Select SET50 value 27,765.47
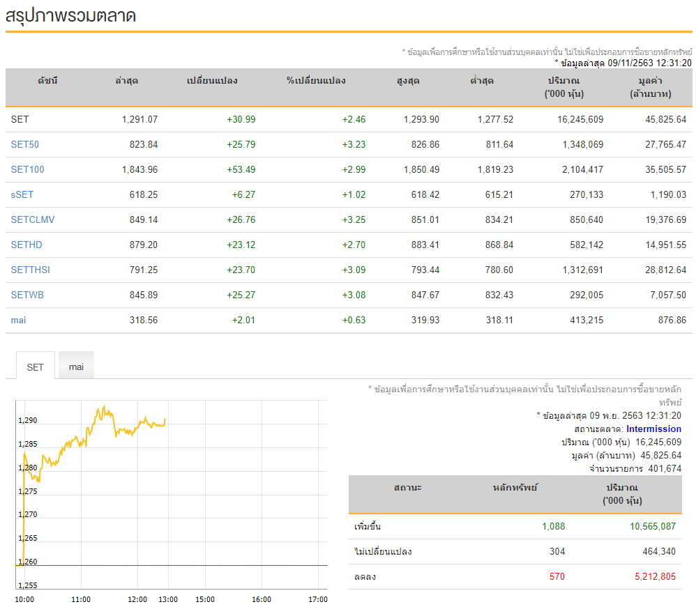This screenshot has height=616, width=696. (x=666, y=144)
